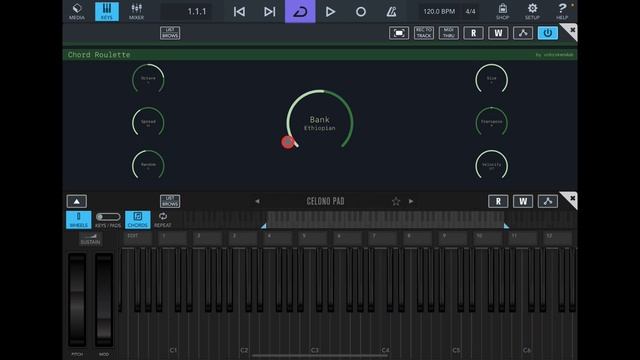Open Chord Roulette preset list browser
Image resolution: width=640 pixels, height=360 pixels.
click(170, 33)
